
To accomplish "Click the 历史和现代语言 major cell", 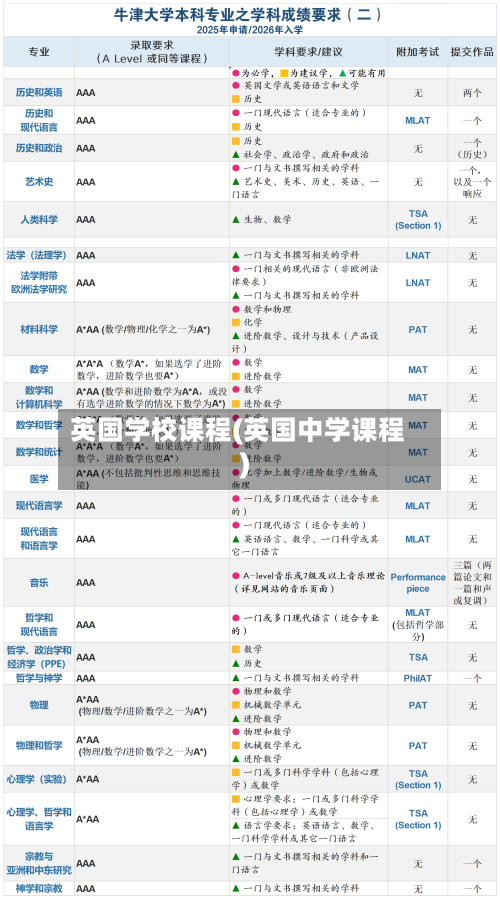I will pos(39,120).
